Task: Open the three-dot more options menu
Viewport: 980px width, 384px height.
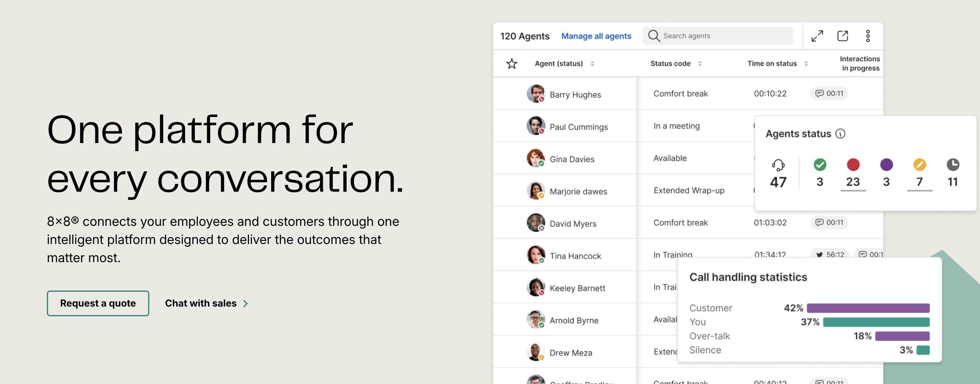Action: [x=868, y=36]
